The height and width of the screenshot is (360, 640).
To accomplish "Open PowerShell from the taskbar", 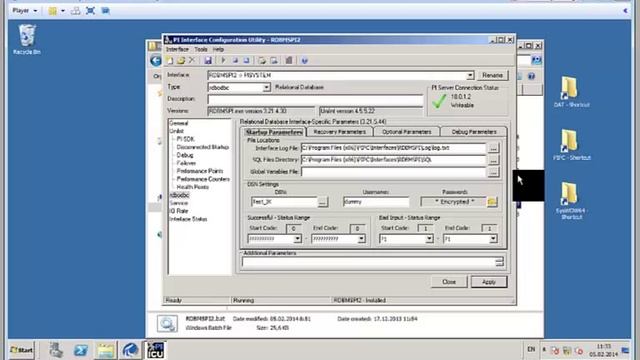I will (81, 350).
